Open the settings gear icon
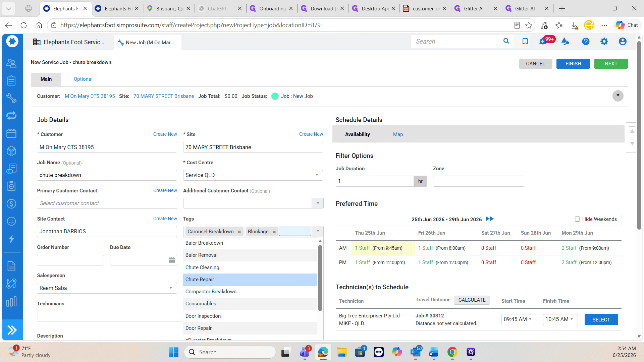The height and width of the screenshot is (362, 644). [x=604, y=42]
